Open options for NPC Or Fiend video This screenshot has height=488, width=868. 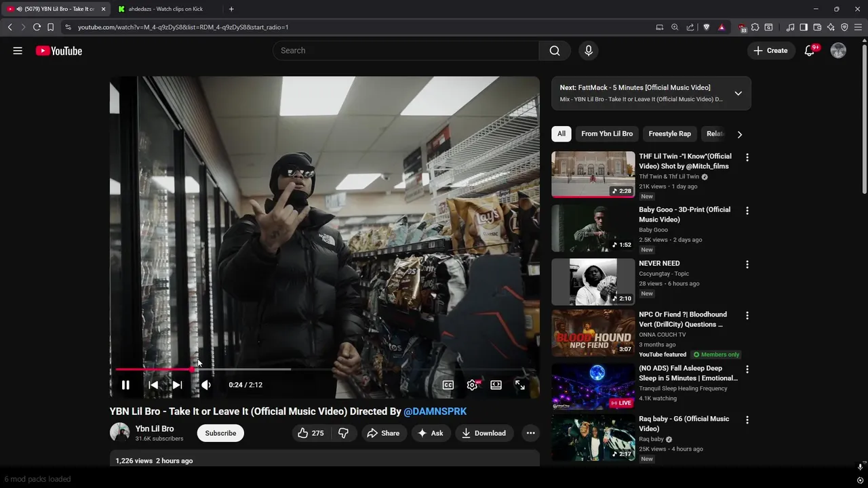tap(747, 316)
